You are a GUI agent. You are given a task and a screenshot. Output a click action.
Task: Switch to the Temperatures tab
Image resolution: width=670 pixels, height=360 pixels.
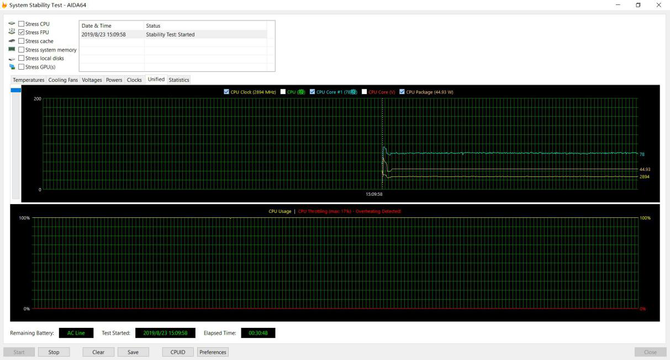(28, 80)
